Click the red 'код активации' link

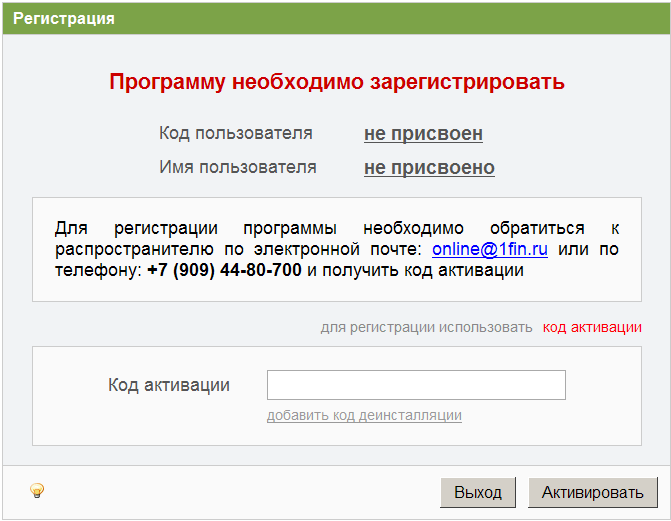pos(592,327)
